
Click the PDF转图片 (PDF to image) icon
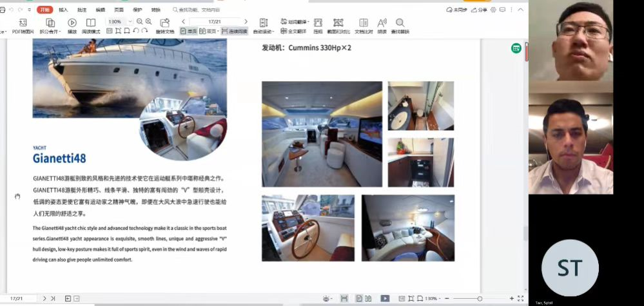(x=23, y=23)
